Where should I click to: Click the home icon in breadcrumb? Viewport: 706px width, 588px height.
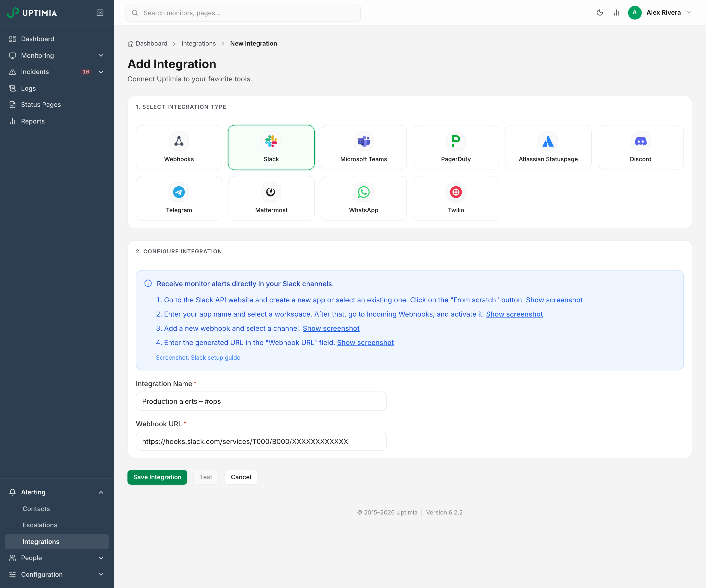coord(130,44)
